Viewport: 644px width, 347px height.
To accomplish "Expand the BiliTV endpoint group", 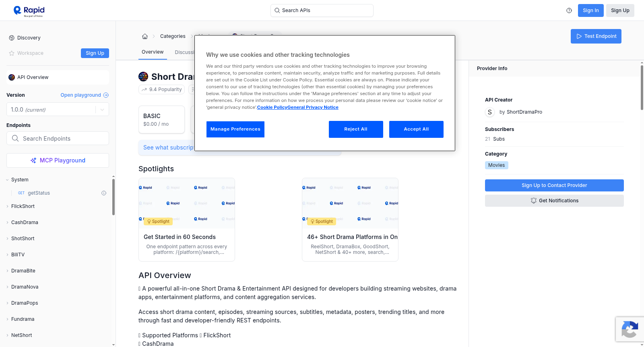I will click(7, 255).
